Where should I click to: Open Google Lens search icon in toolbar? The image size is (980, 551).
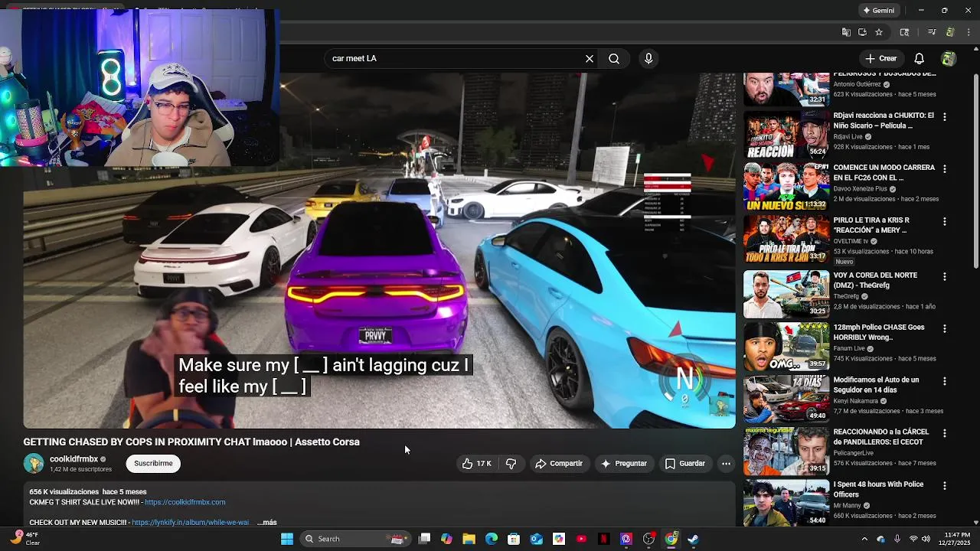904,32
